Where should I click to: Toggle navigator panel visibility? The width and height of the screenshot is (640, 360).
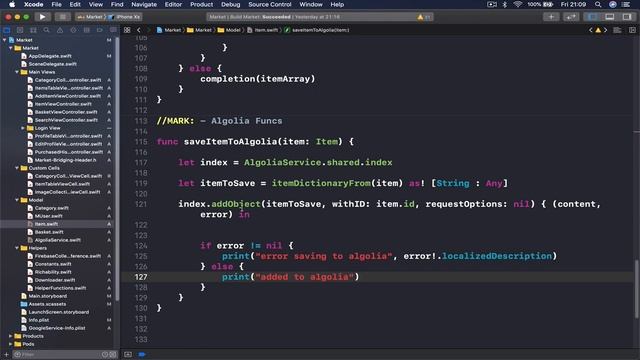592,17
